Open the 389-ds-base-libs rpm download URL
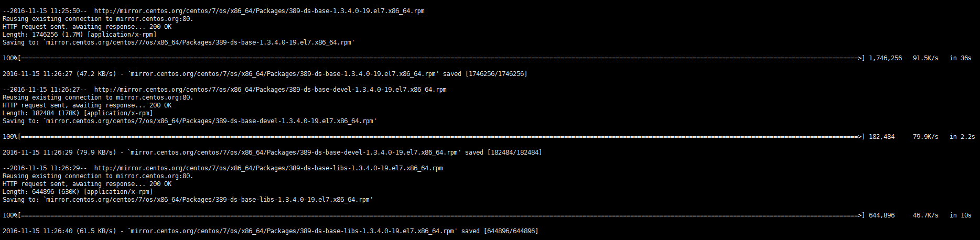This screenshot has height=240, width=980. 268,168
